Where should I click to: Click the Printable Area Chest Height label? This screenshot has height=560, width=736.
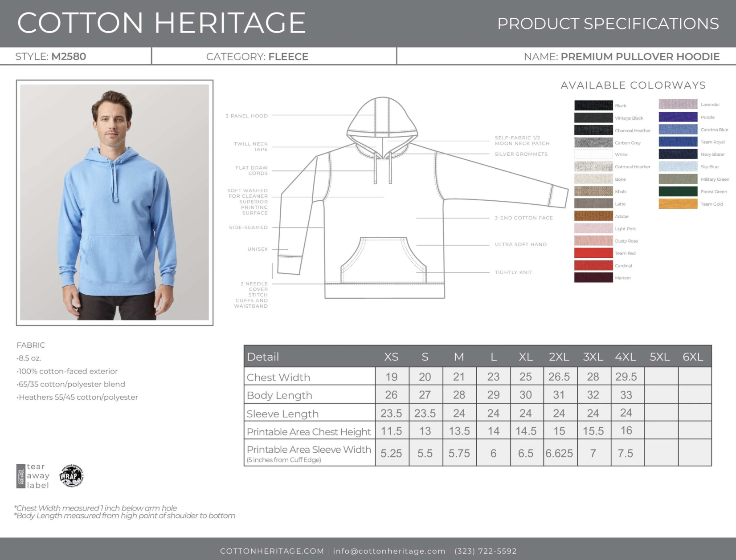(309, 432)
